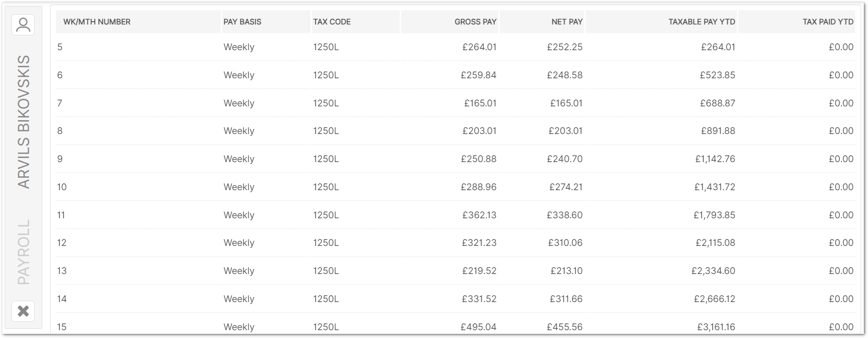Close the payroll panel with X icon

pos(23,311)
